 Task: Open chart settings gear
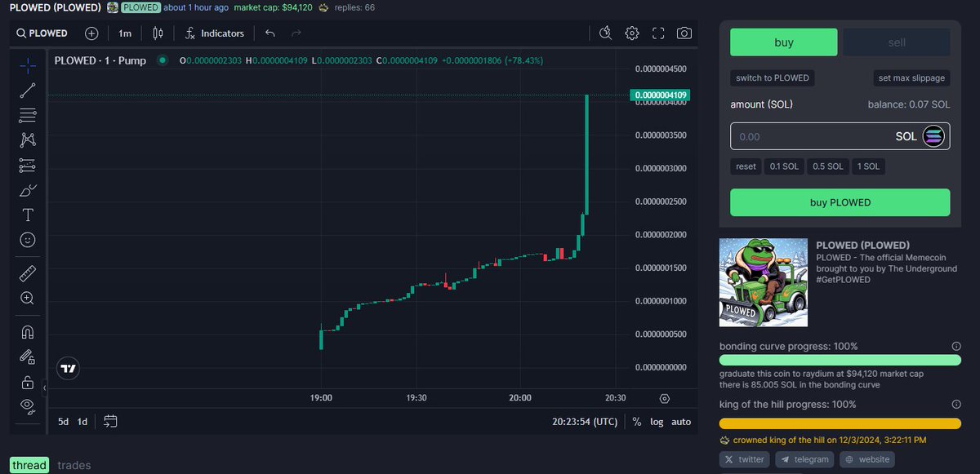[x=632, y=33]
